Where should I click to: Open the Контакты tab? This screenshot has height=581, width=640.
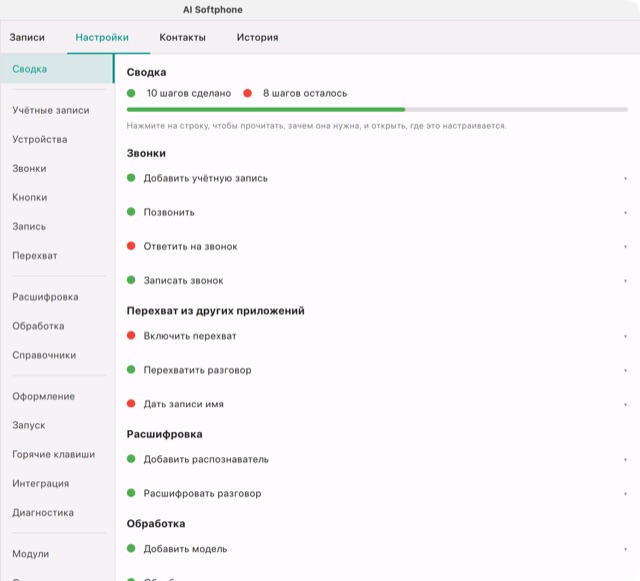182,37
